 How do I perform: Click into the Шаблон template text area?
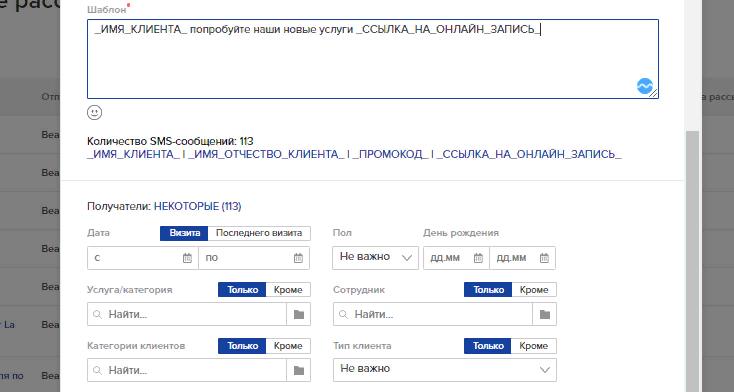373,59
